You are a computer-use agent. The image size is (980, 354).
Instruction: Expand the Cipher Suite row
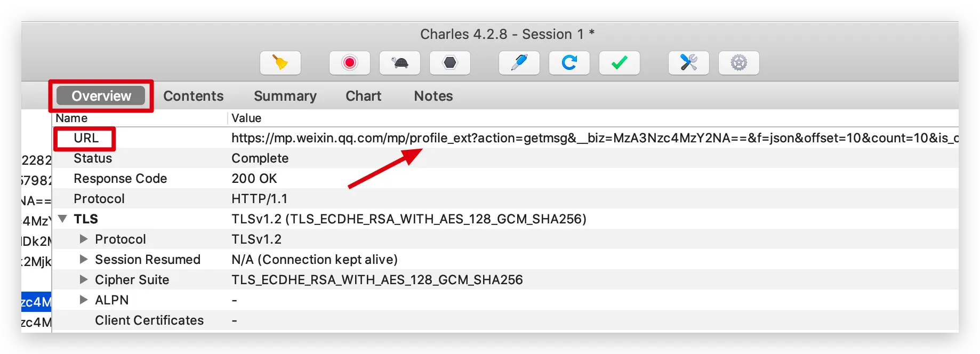(x=84, y=279)
